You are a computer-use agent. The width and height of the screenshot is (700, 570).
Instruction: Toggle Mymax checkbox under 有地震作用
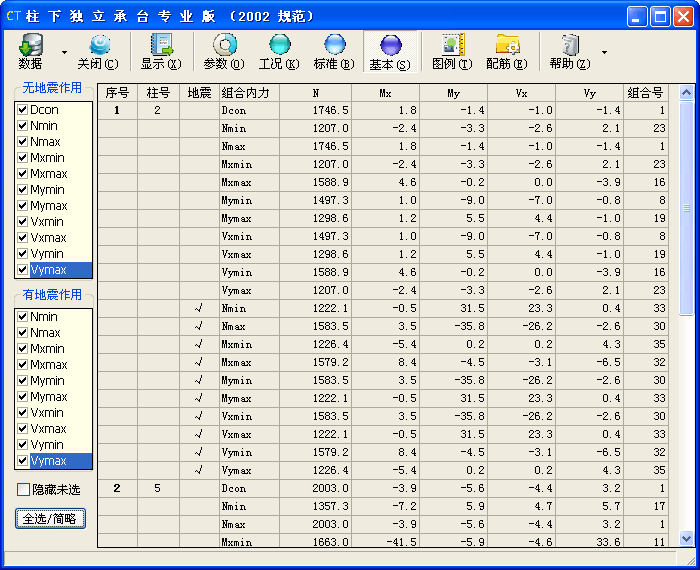(23, 397)
